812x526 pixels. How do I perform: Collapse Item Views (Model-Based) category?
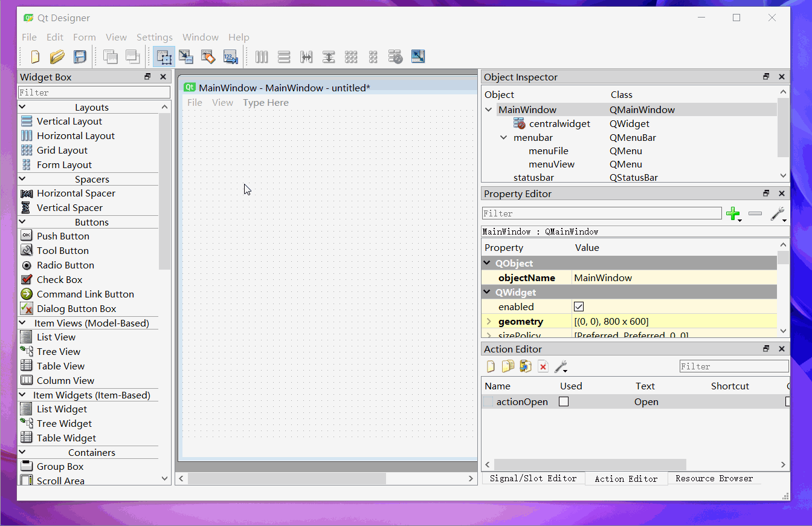tap(23, 323)
